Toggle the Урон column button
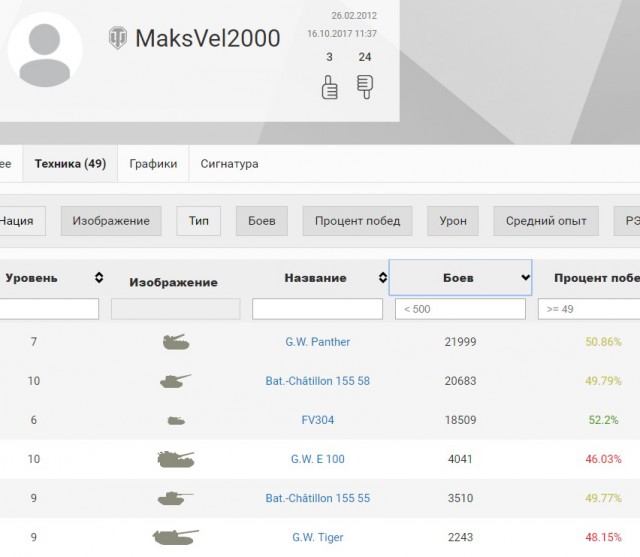Viewport: 640px width, 557px height. (x=453, y=221)
